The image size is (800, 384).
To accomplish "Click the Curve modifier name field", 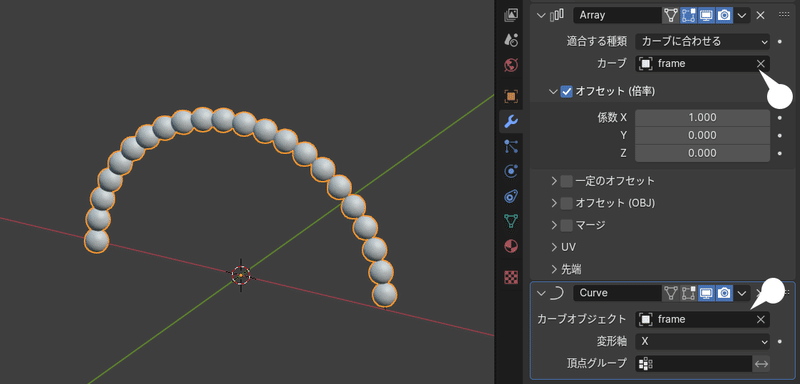I will 617,293.
